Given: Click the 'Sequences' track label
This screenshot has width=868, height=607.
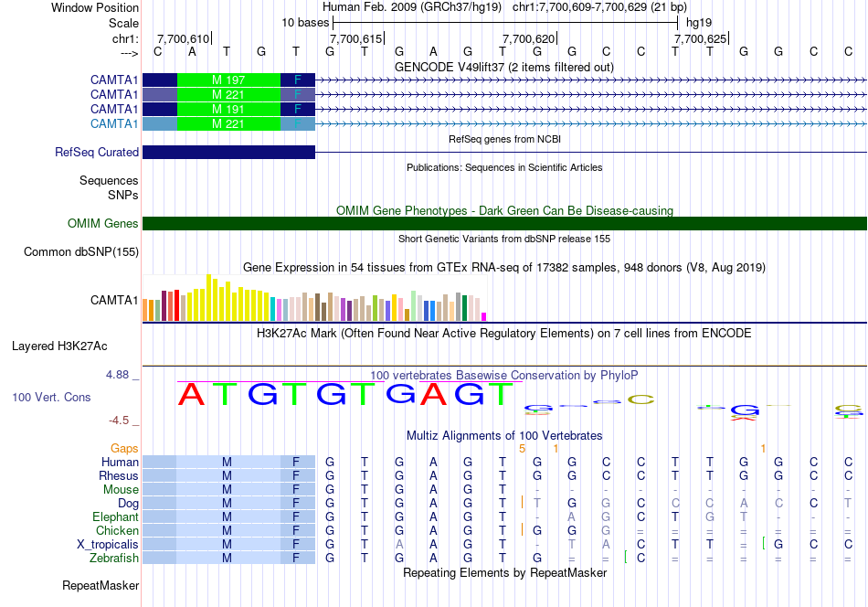Looking at the screenshot, I should (x=109, y=181).
